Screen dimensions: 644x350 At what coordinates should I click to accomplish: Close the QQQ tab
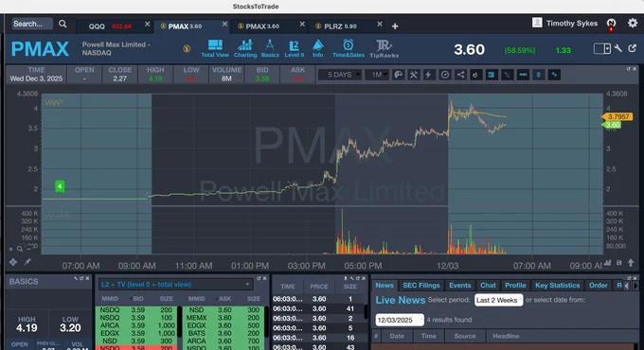[148, 25]
